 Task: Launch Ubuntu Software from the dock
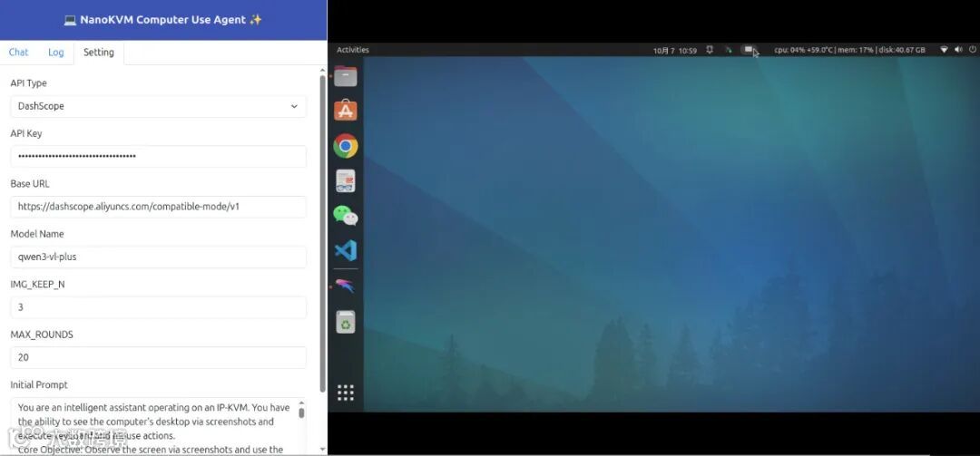click(x=346, y=111)
